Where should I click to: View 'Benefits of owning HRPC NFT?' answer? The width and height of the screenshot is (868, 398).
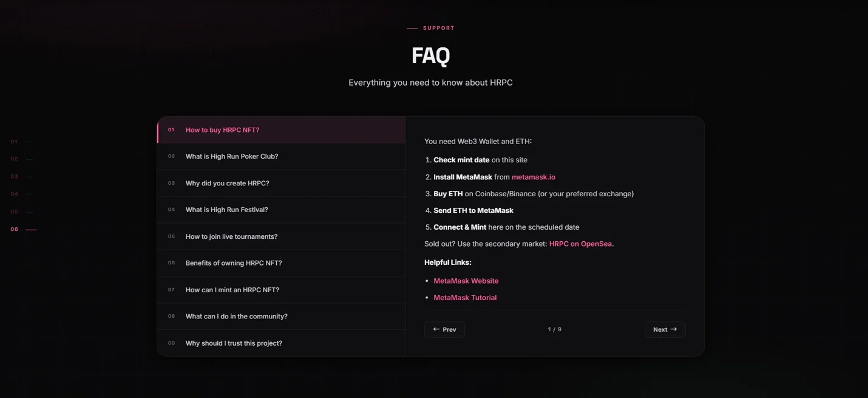point(281,263)
